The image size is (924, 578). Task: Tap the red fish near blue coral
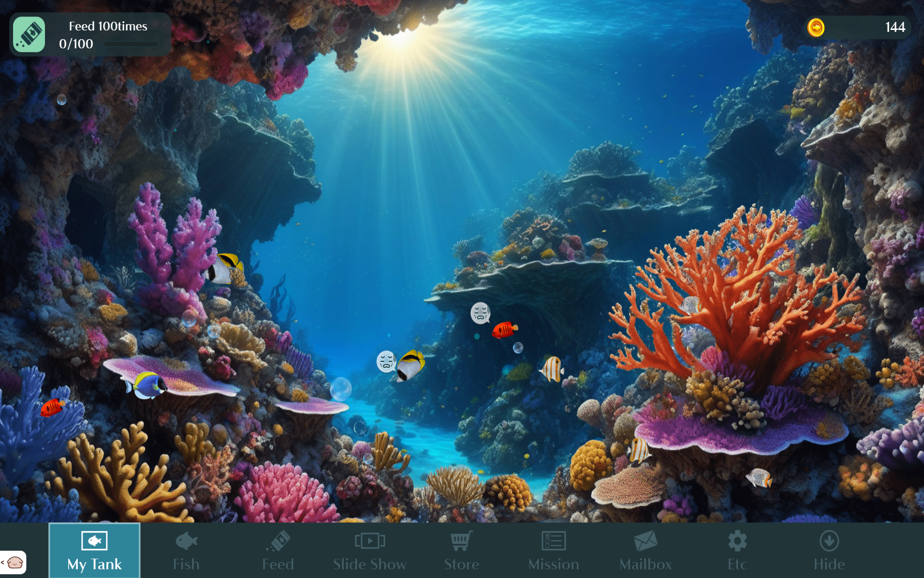(x=52, y=407)
